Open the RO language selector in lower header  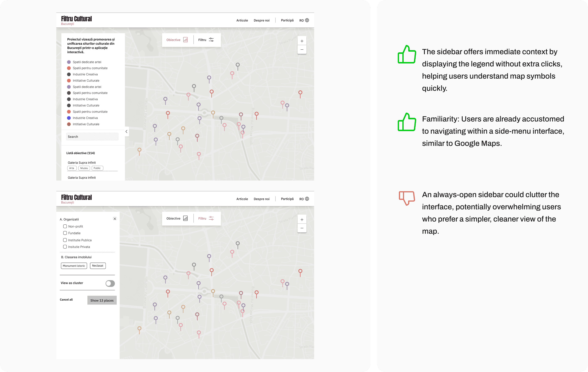pyautogui.click(x=302, y=199)
